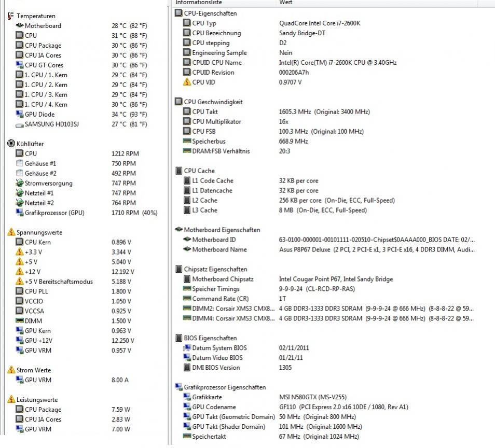Click the GPU Kern voltage icon
495x448 pixels.
pyautogui.click(x=20, y=331)
